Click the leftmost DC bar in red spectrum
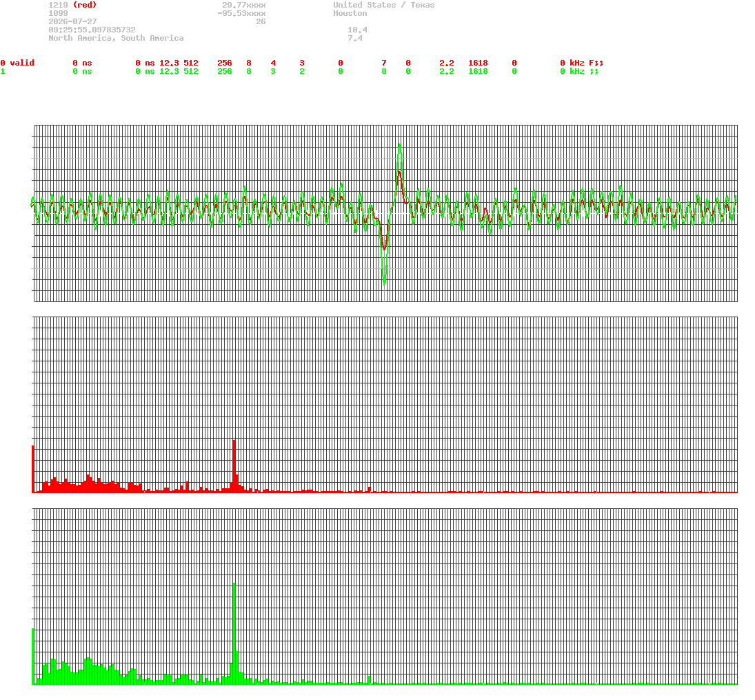Viewport: 755px width, 700px height. (x=33, y=469)
